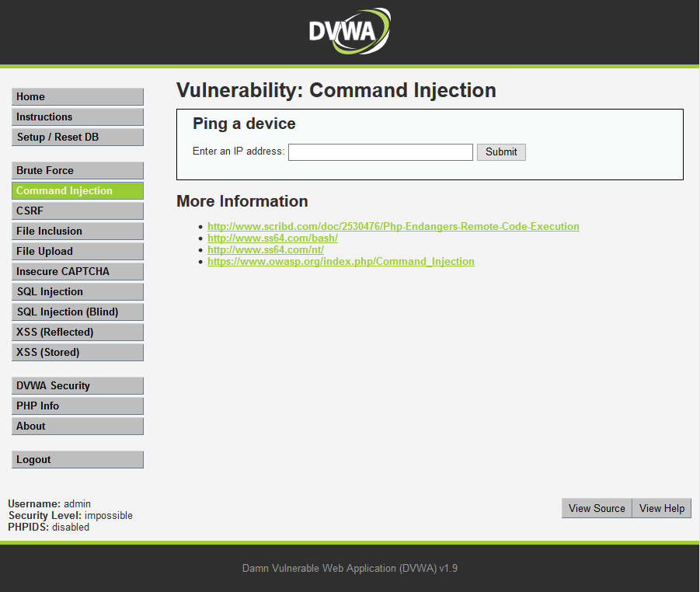Open the Instructions page
This screenshot has width=700, height=592.
(77, 117)
